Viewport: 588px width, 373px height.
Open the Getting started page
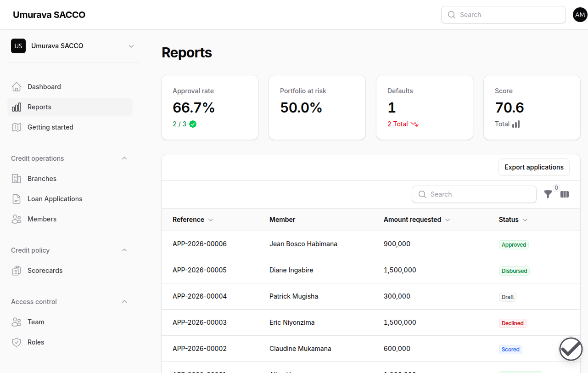70,127
